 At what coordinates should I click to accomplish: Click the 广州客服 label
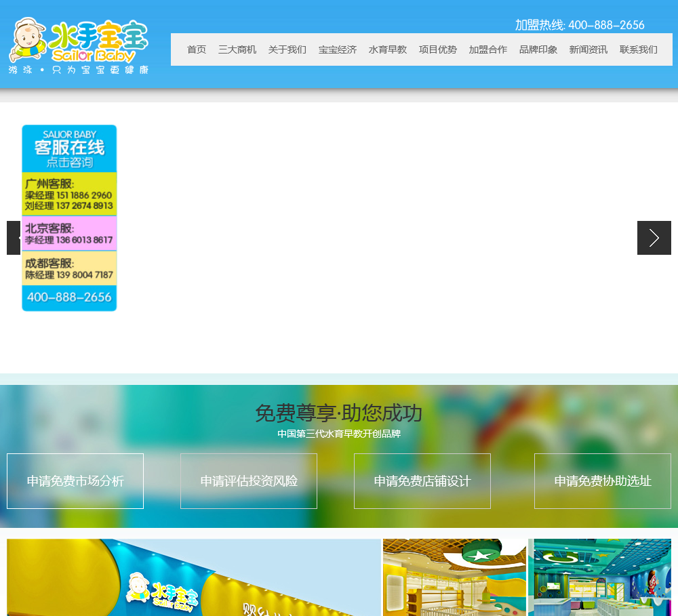(49, 184)
